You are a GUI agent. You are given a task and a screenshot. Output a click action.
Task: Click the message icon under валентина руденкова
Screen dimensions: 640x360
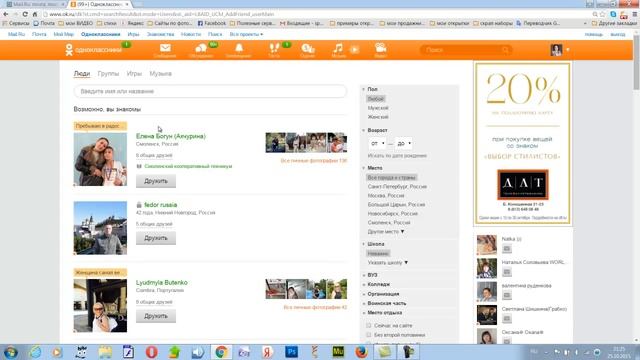tap(507, 295)
